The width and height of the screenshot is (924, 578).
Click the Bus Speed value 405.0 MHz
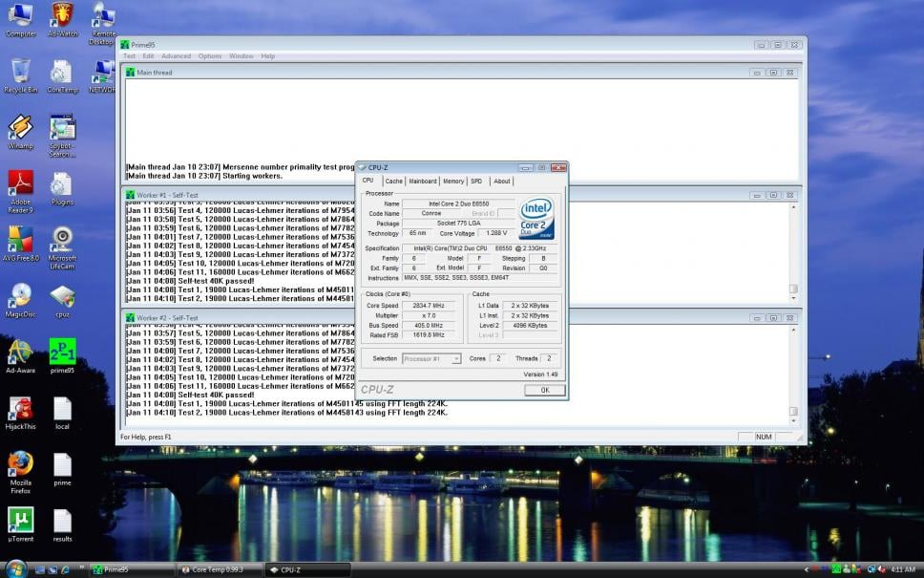point(429,326)
